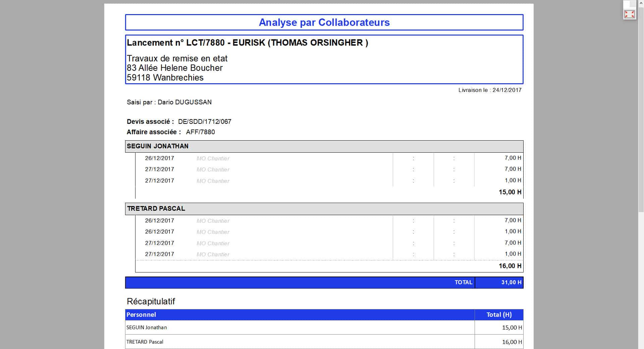This screenshot has height=349, width=644.
Task: Click the scrollbar up arrow
Action: coord(641,3)
